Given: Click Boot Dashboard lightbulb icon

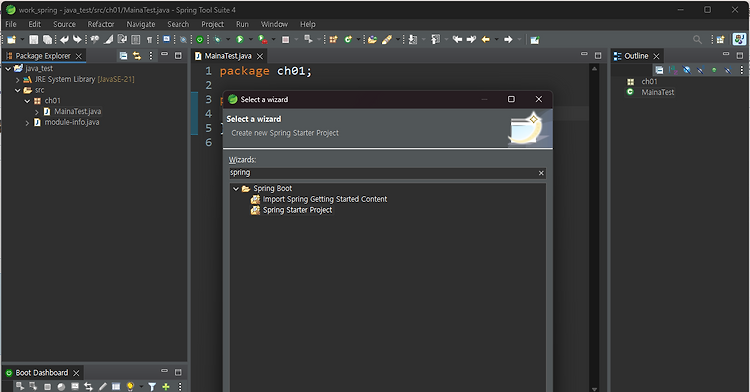Looking at the screenshot, I should pos(130,387).
